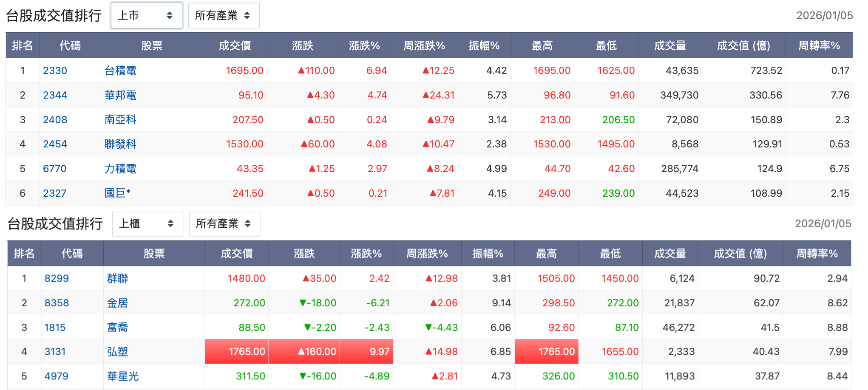Sort bottom table by 漲跌 header
868x390 pixels.
point(304,254)
